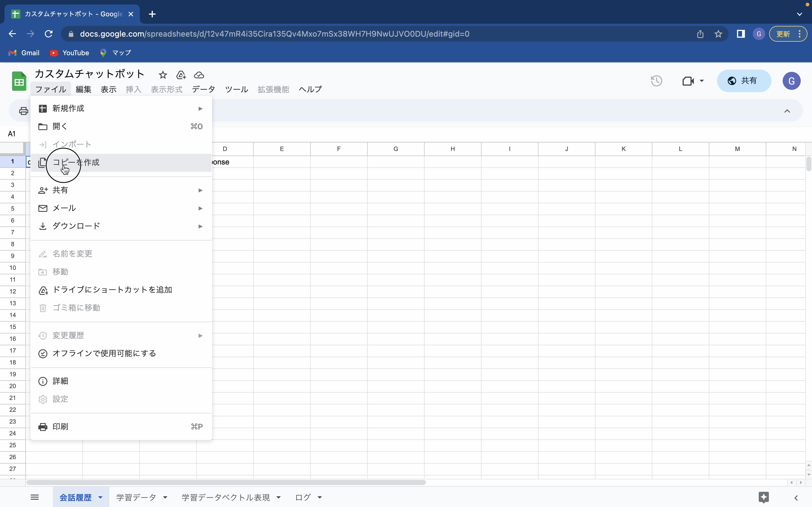Viewport: 812px width, 507px height.
Task: Star the spreadsheet next to its title
Action: click(x=162, y=75)
